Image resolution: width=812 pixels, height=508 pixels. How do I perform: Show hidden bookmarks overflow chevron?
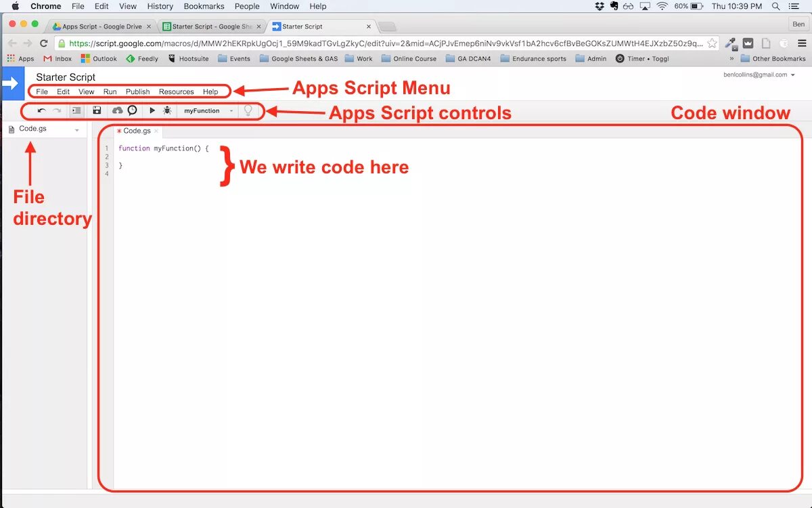(x=731, y=58)
